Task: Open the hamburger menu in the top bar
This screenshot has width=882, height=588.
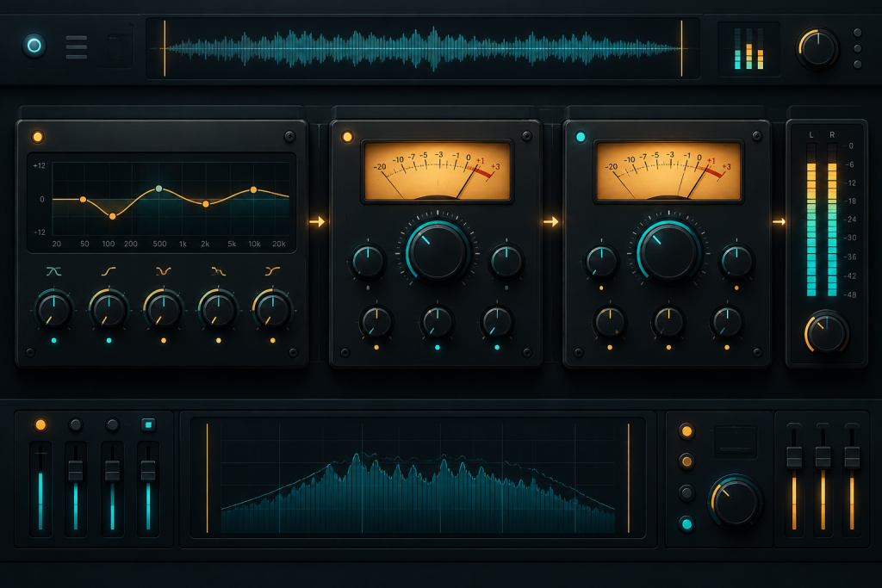Action: click(77, 47)
